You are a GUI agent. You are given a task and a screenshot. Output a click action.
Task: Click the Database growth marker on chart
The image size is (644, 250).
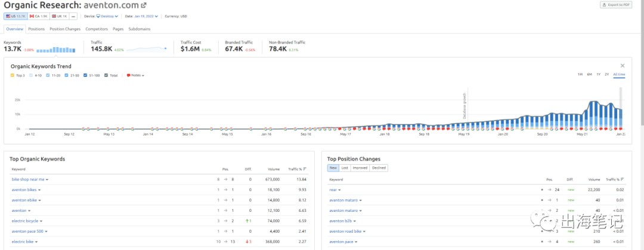465,106
